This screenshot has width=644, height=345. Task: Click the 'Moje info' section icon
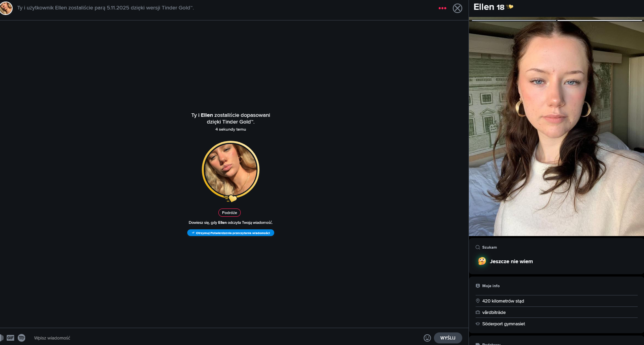click(478, 286)
